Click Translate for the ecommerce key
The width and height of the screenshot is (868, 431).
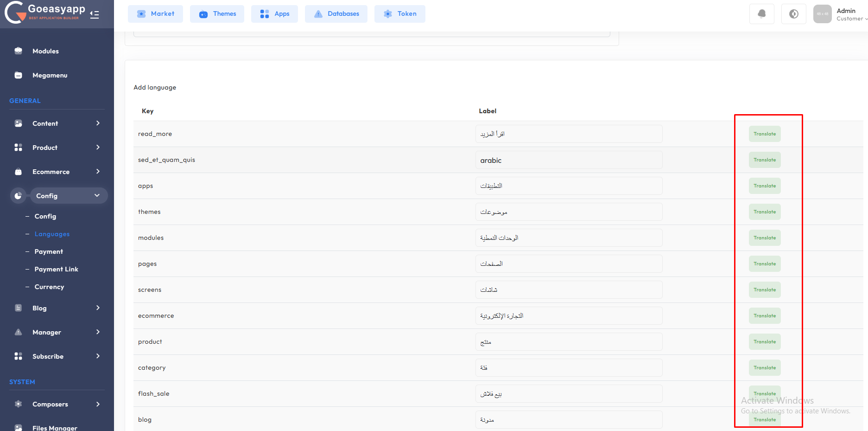[764, 316]
